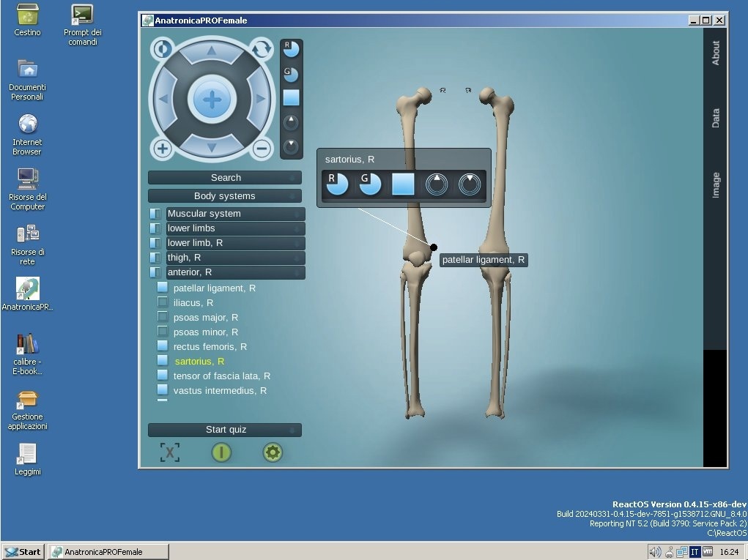Uncheck the patellar ligament, R checkbox

163,288
